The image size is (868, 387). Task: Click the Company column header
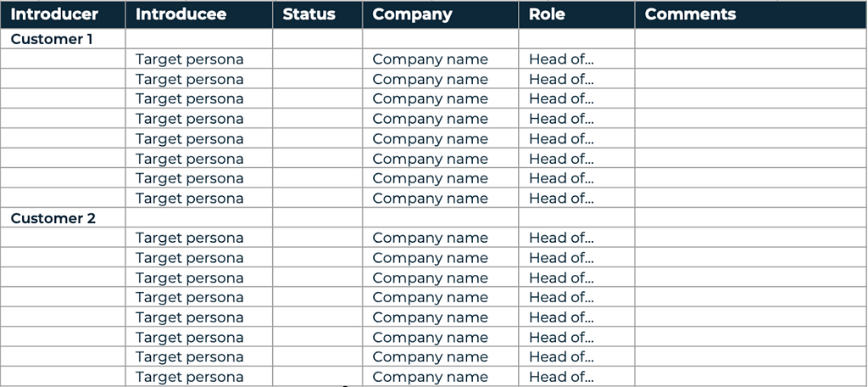441,14
